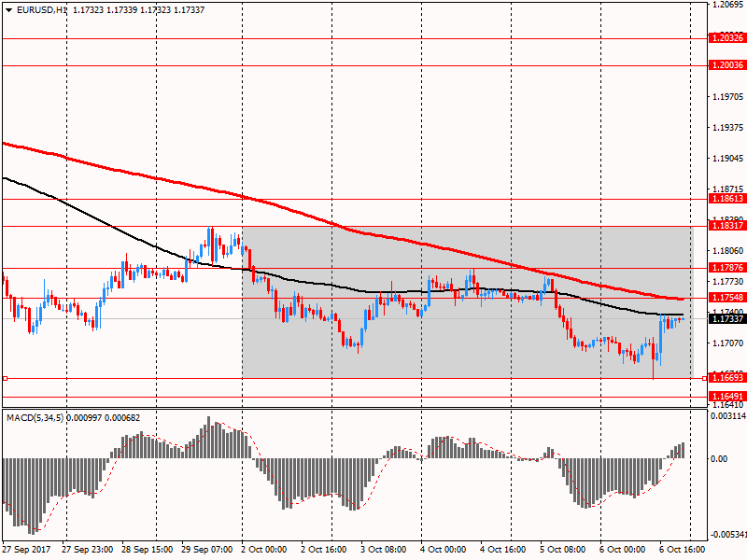This screenshot has width=747, height=560.
Task: Click the 1.17070 price scale value
Action: pos(727,343)
